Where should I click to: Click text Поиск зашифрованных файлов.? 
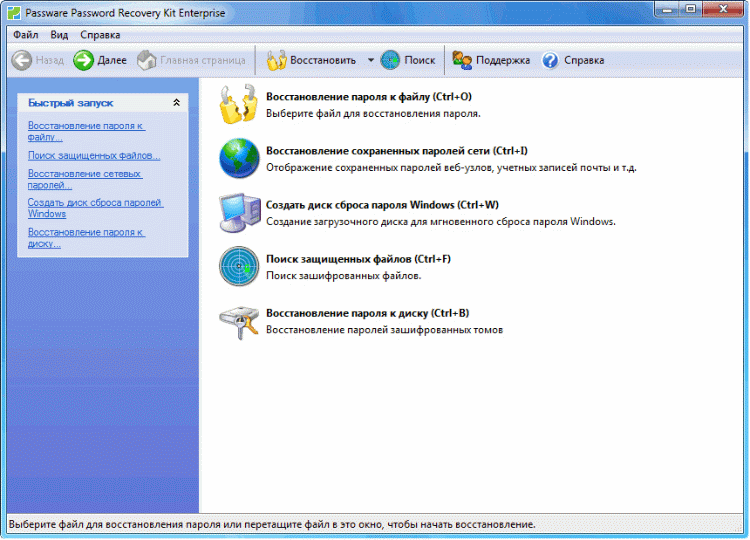pyautogui.click(x=343, y=276)
